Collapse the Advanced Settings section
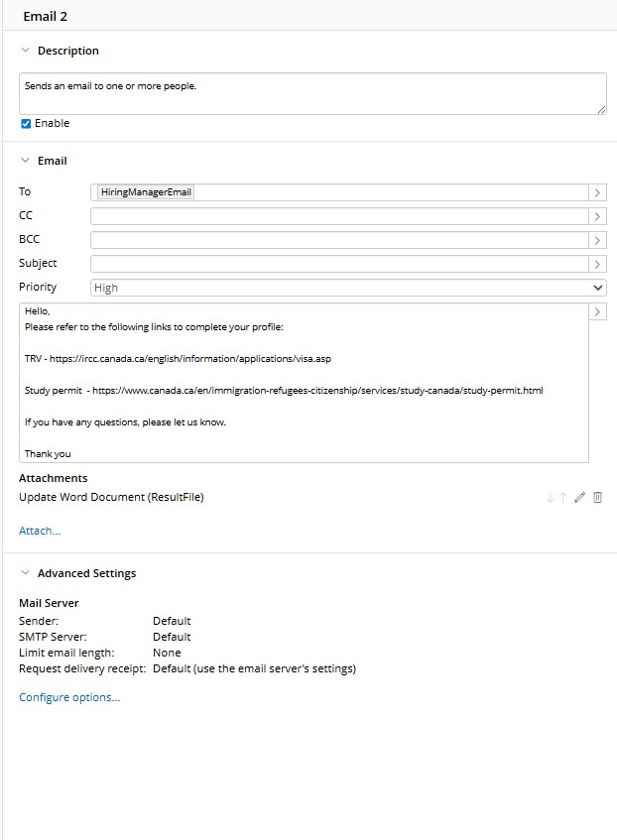The width and height of the screenshot is (617, 840). click(x=25, y=572)
